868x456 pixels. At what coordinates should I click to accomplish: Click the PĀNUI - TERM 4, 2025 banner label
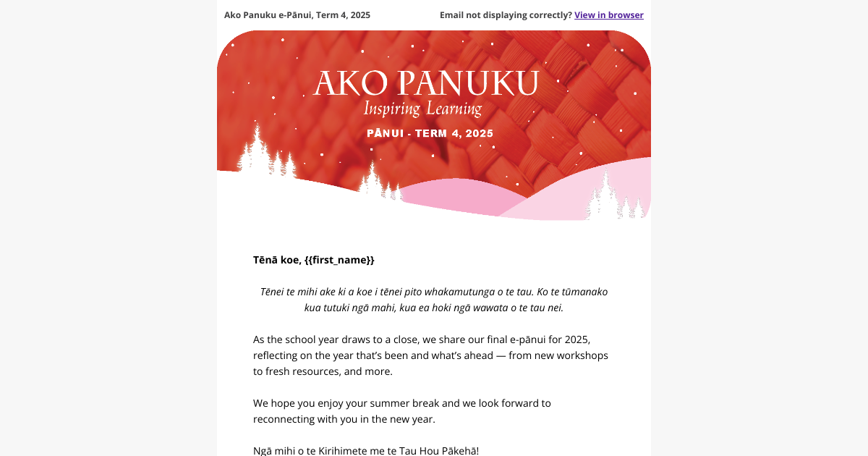click(x=430, y=133)
